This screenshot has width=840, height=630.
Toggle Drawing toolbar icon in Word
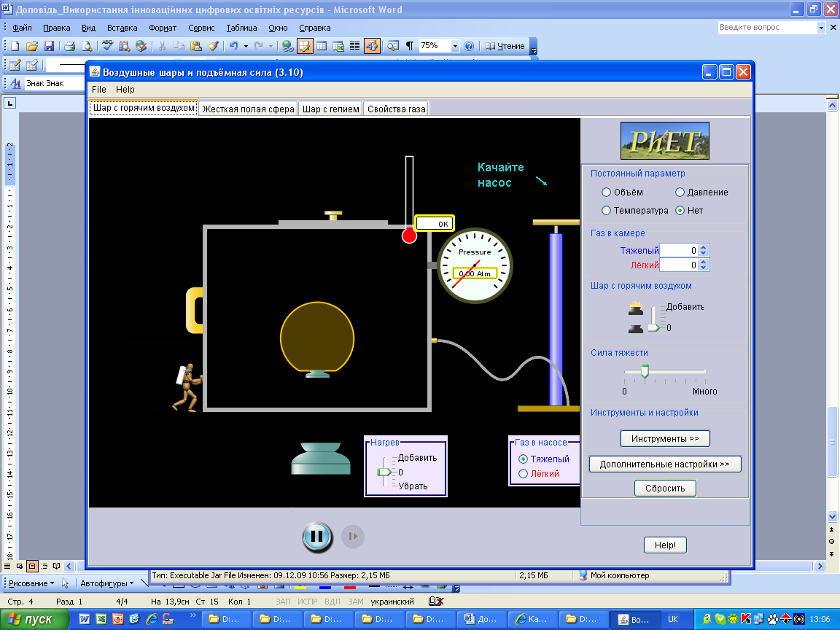pyautogui.click(x=372, y=46)
